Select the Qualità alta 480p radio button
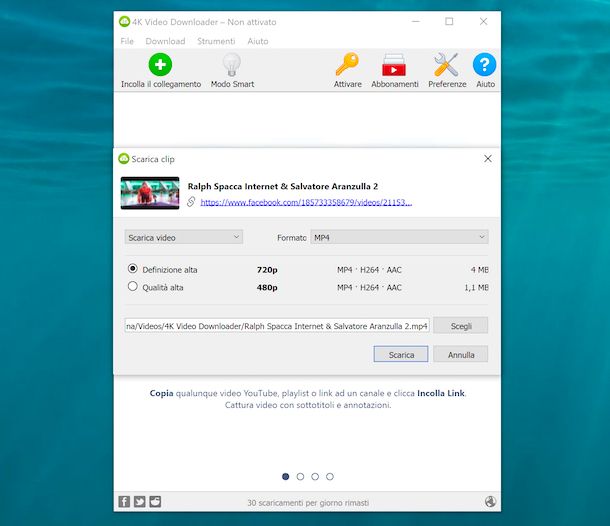Screen dimensions: 610x526 (133, 286)
